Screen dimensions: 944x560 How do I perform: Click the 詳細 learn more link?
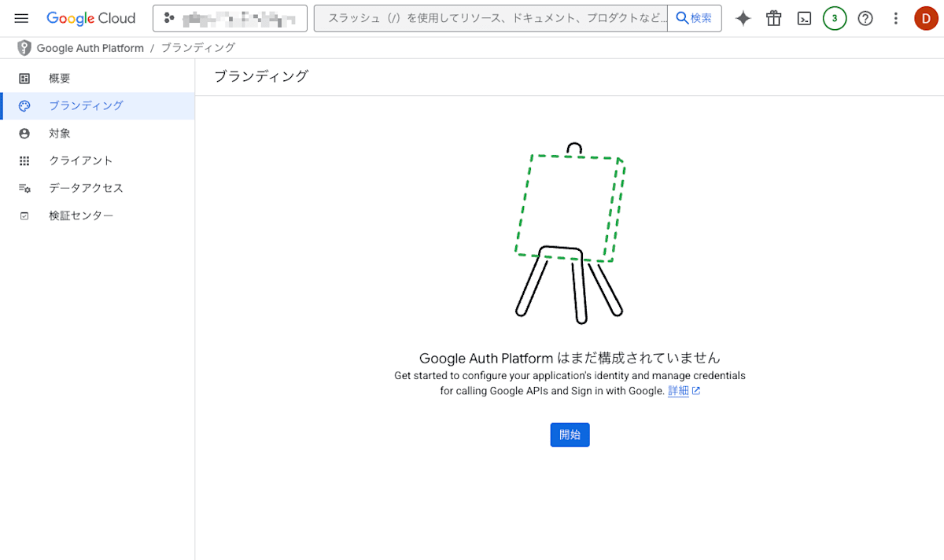678,391
